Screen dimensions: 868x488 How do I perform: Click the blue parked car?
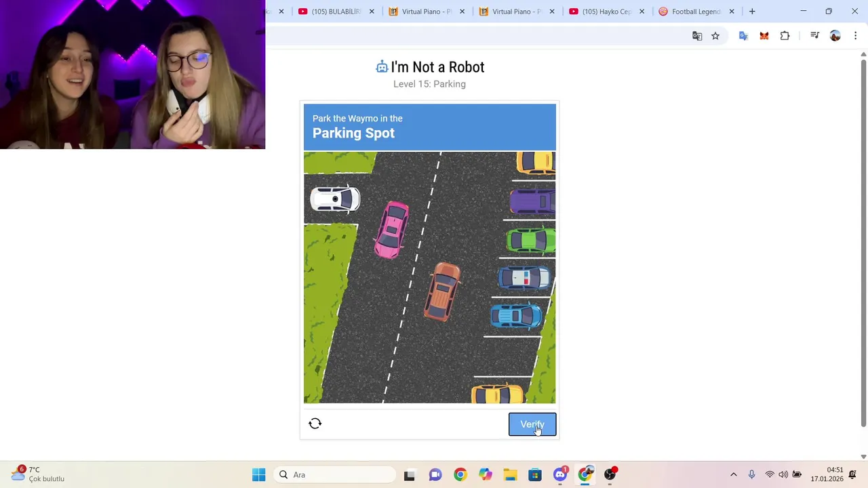515,316
